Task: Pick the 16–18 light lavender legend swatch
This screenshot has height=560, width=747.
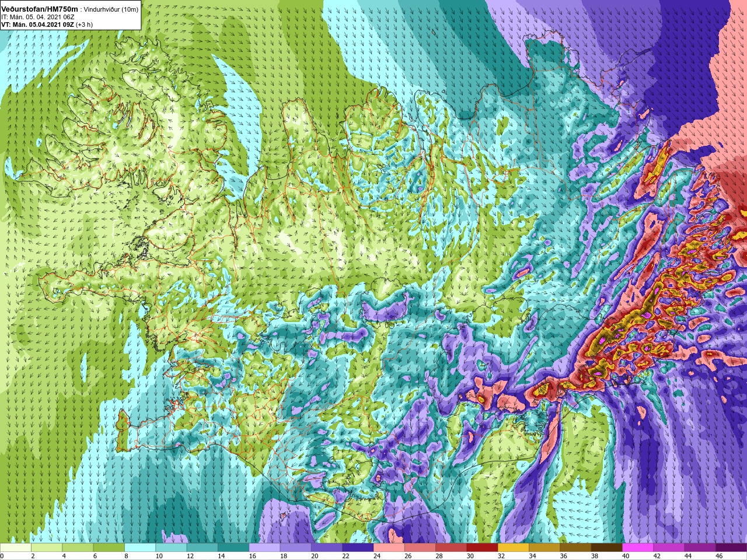Action: 264,548
